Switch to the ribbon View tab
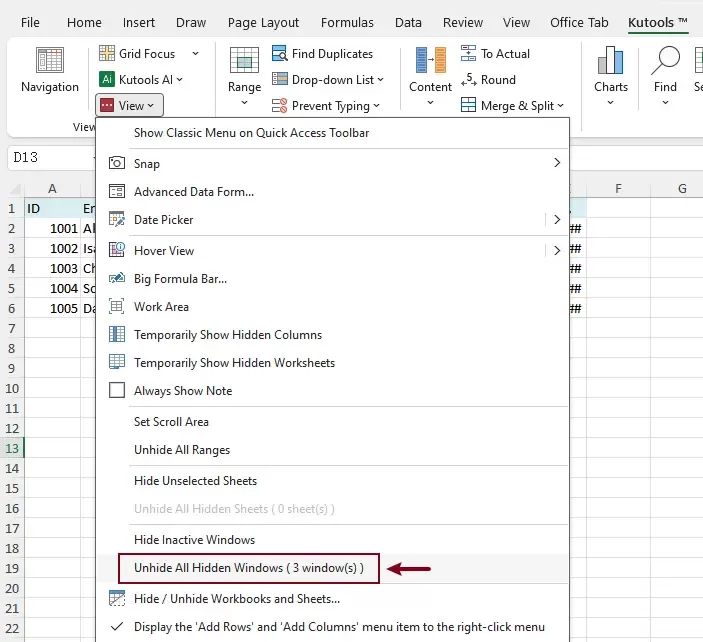703x642 pixels. pos(516,22)
